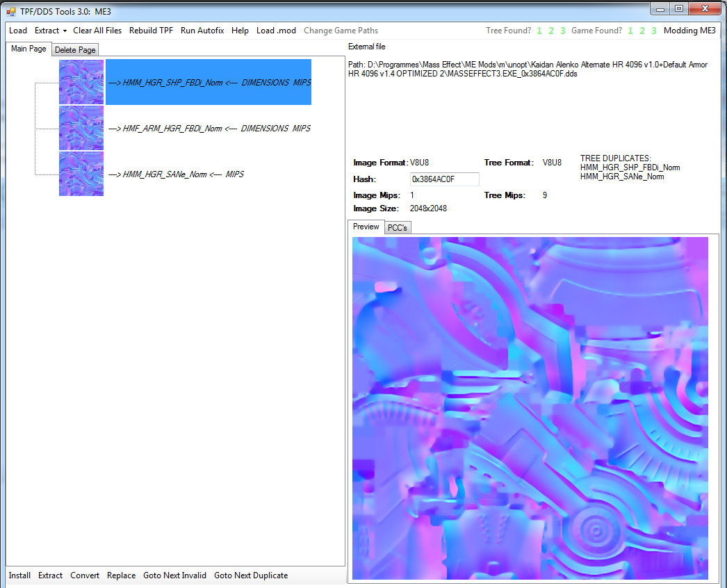Image resolution: width=727 pixels, height=588 pixels.
Task: Select the HMM_HGR_SHP_FBDi_Norm thumbnail
Action: point(81,82)
